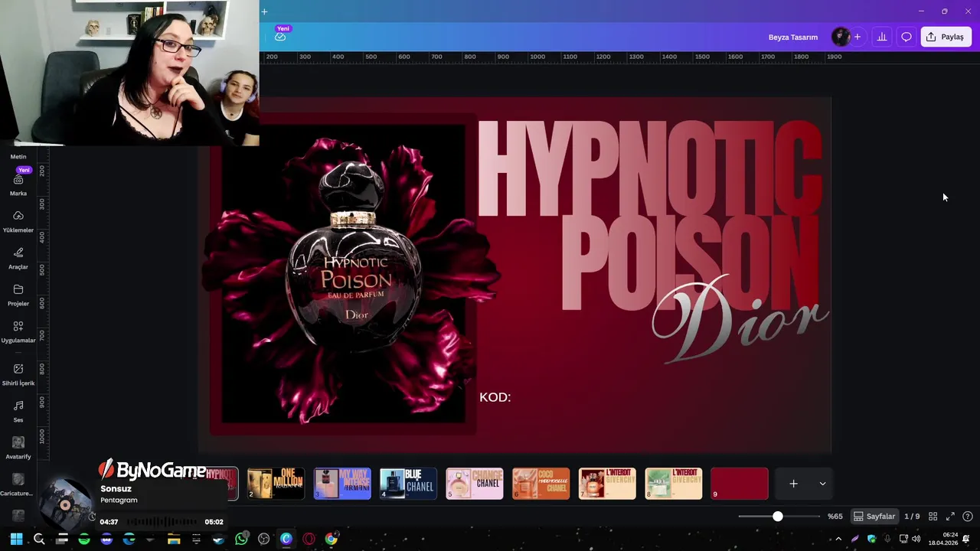Open the taskbar clock and date
The height and width of the screenshot is (551, 980).
[943, 540]
